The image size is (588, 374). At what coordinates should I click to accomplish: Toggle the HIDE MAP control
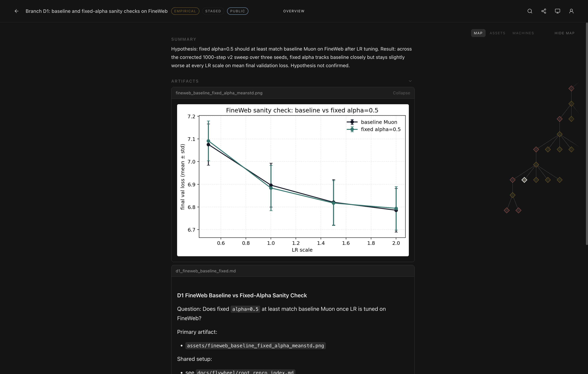[x=564, y=33]
